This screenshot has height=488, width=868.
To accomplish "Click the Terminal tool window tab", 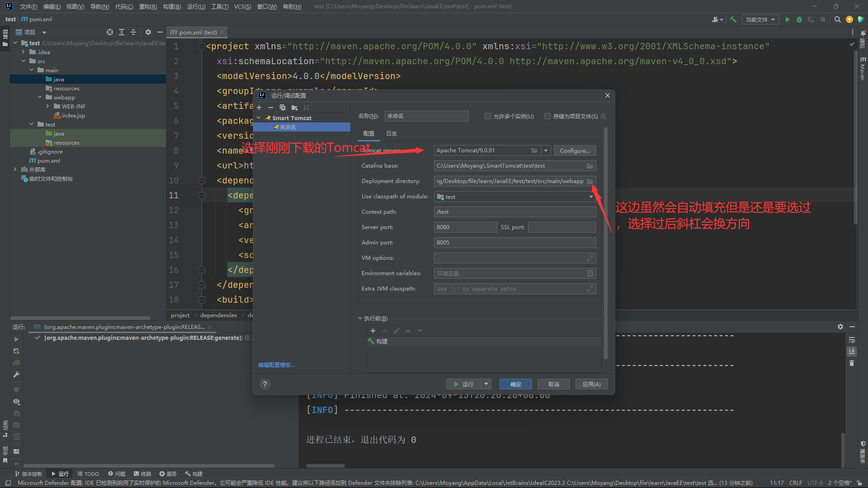I will click(142, 474).
